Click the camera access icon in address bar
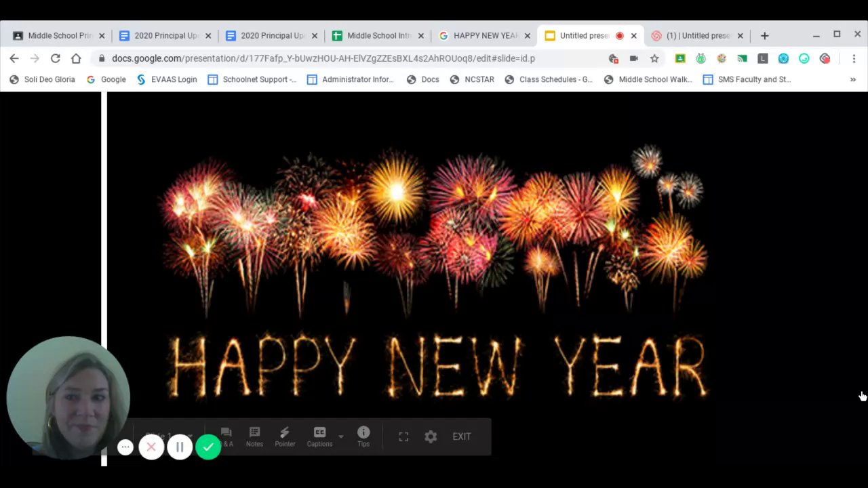868x488 pixels. [x=634, y=58]
